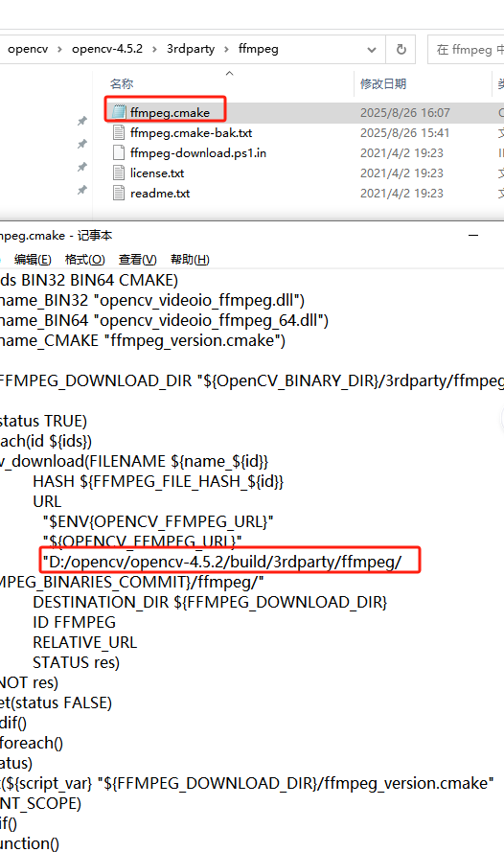Image resolution: width=504 pixels, height=852 pixels.
Task: Navigate to opencv-4.5.2 breadcrumb folder
Action: coord(107,49)
